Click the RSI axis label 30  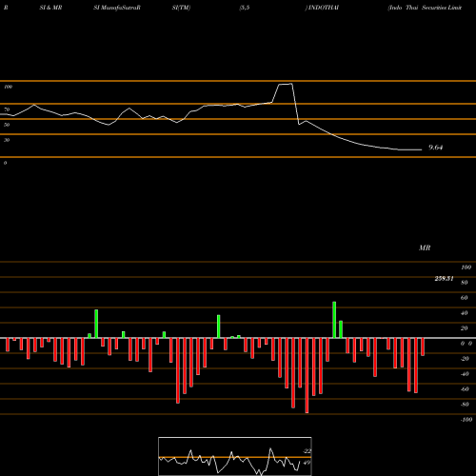tap(7, 140)
